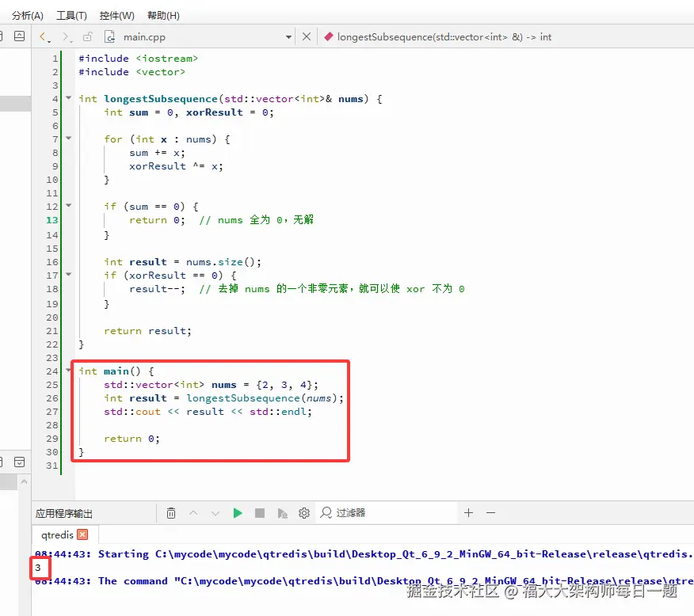Click the #include <vector> line
This screenshot has height=616, width=694.
click(x=132, y=72)
